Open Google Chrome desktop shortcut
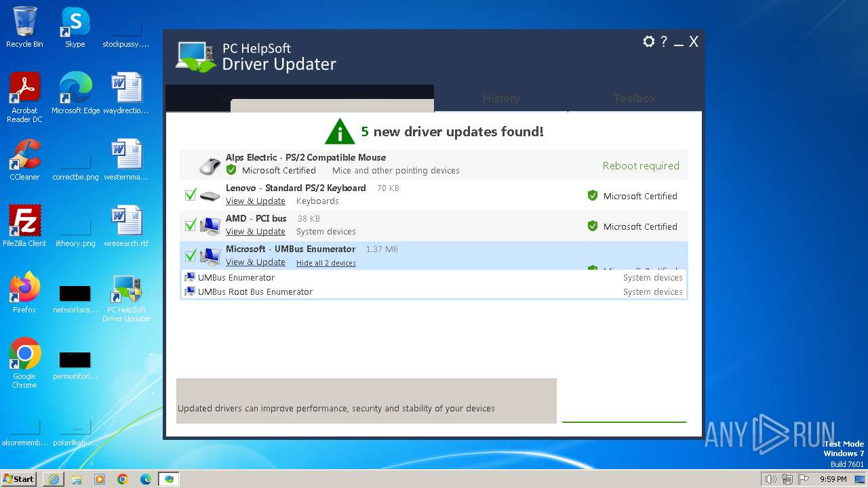The width and height of the screenshot is (868, 488). (x=24, y=363)
